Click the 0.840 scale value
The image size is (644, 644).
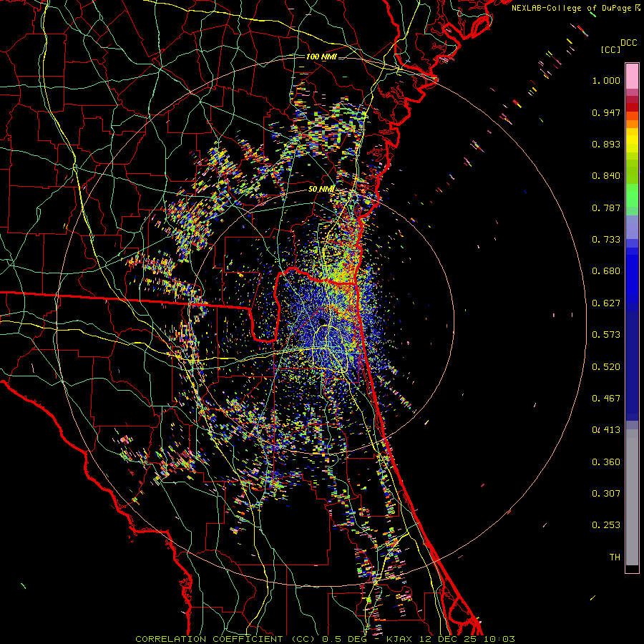pos(606,176)
